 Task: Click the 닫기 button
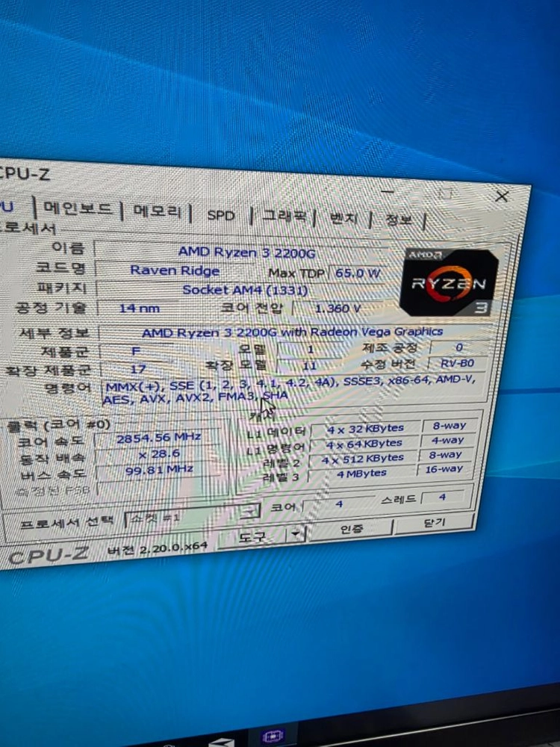tap(434, 523)
